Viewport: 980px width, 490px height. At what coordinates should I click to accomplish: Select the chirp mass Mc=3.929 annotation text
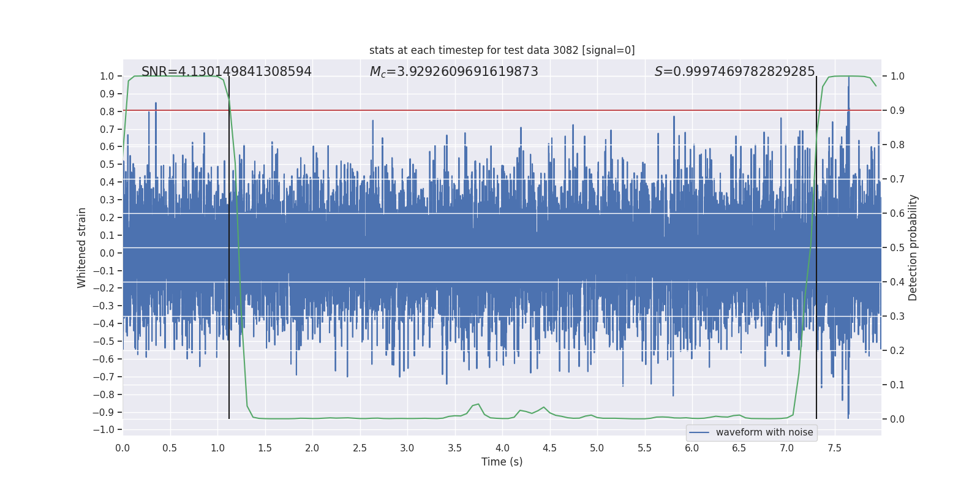453,72
